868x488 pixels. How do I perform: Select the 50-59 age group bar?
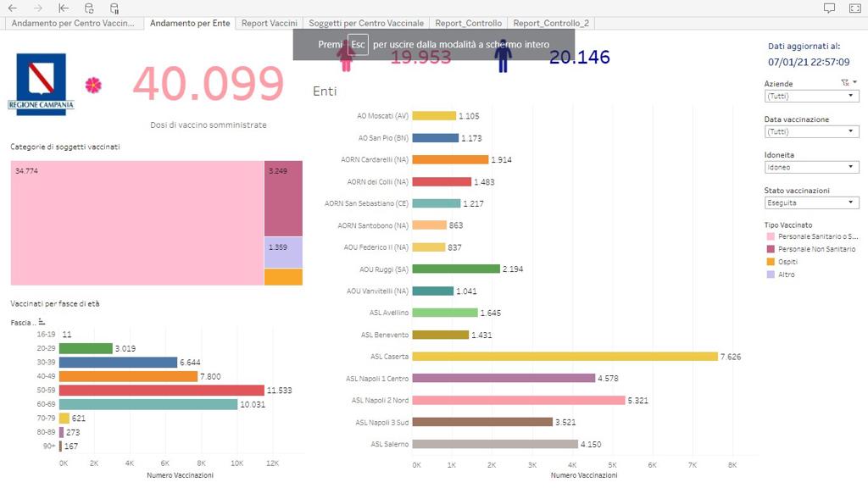coord(161,391)
